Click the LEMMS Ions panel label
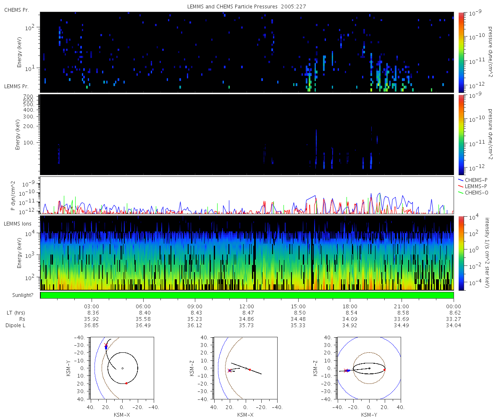The image size is (504, 420). pyautogui.click(x=18, y=224)
